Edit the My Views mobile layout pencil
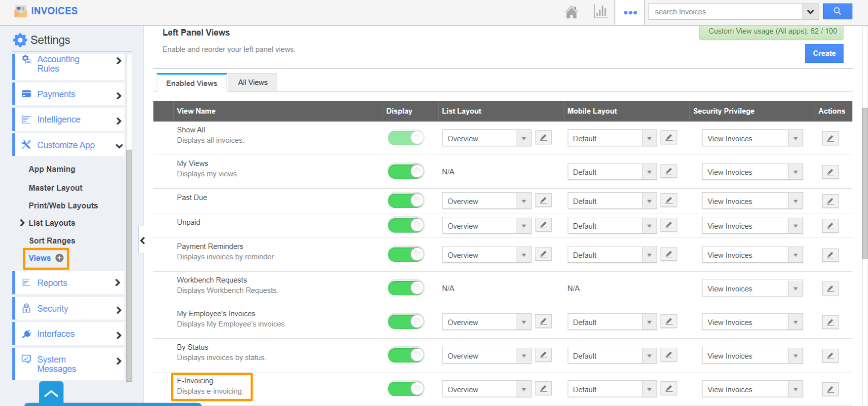Image resolution: width=868 pixels, height=406 pixels. click(x=669, y=171)
